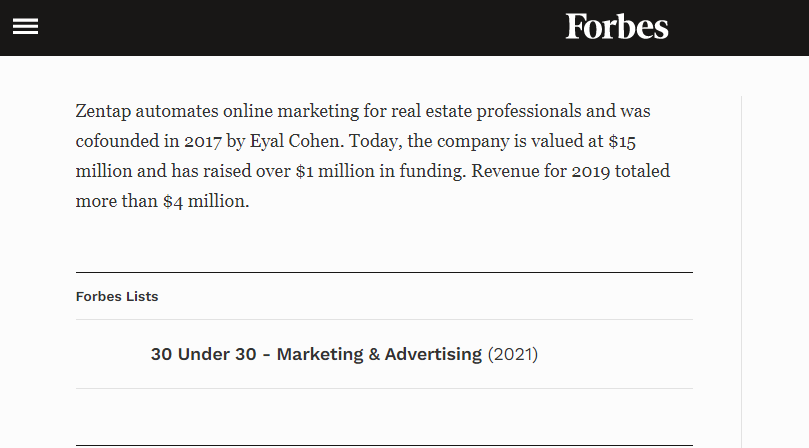Click "more than $4 million" revenue text
This screenshot has height=448, width=809.
[x=160, y=201]
